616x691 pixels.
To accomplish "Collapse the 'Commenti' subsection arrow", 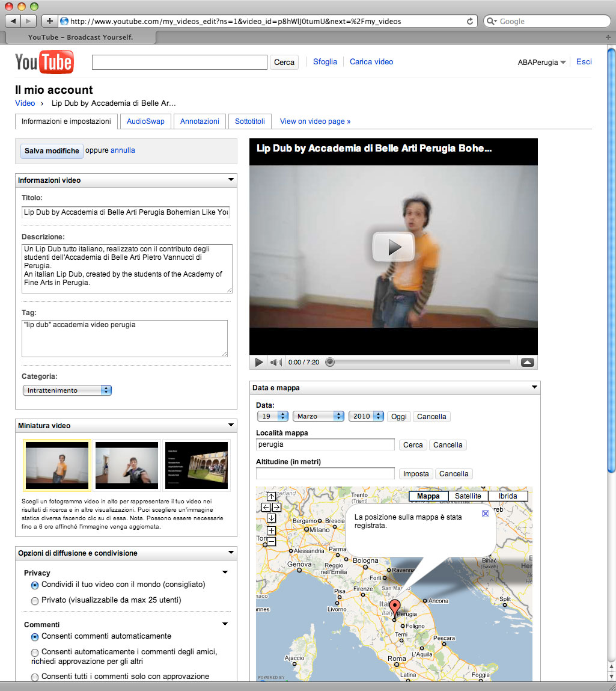I will [x=225, y=624].
